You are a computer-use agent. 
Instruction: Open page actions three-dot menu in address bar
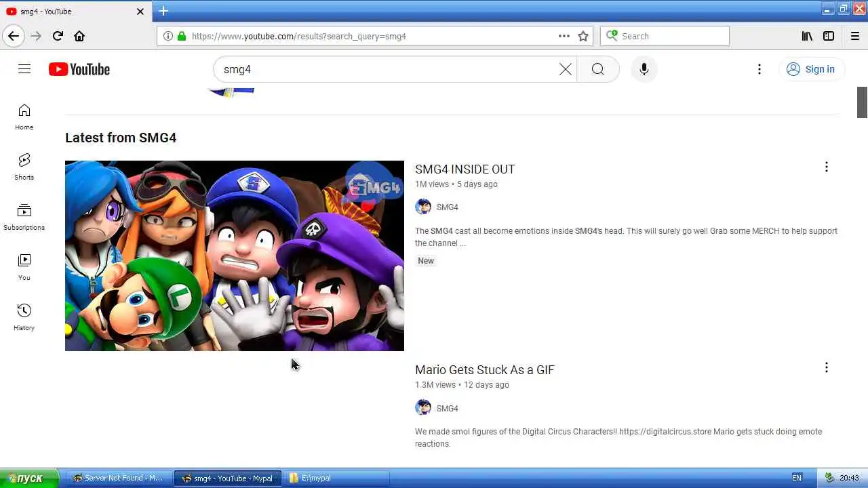564,36
